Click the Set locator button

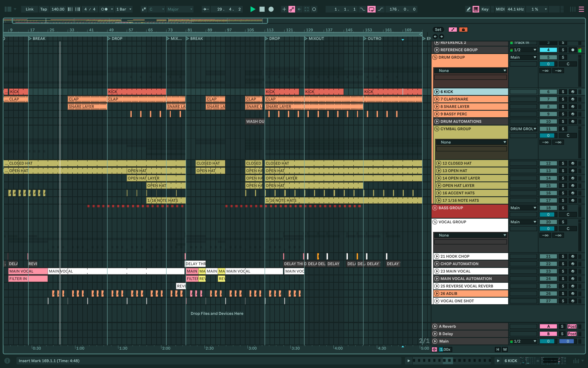click(438, 30)
